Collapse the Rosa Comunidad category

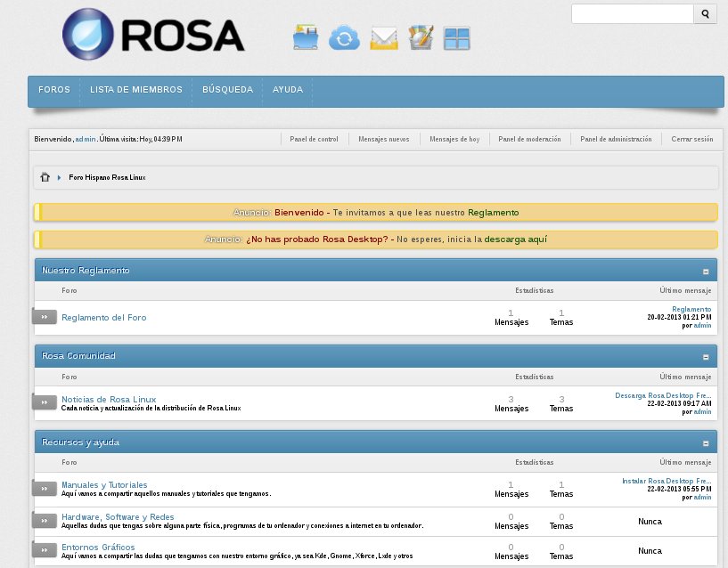click(706, 357)
